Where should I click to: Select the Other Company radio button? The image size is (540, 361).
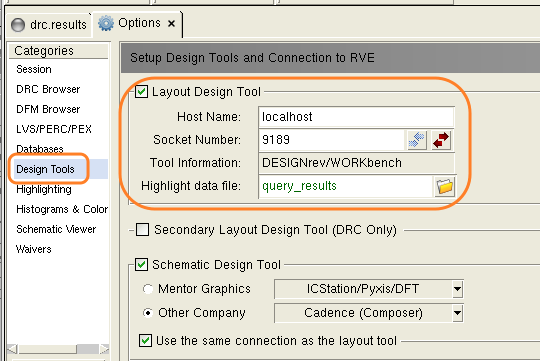[148, 313]
